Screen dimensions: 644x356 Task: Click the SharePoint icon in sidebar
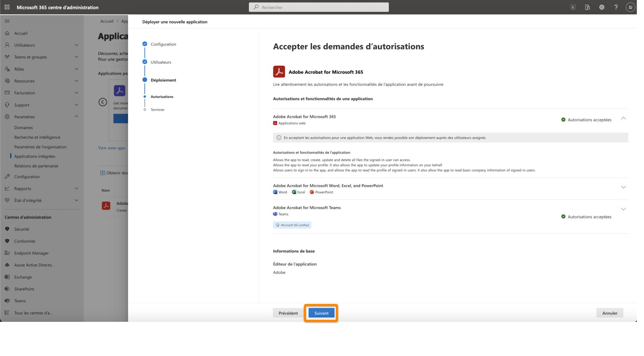(x=7, y=289)
